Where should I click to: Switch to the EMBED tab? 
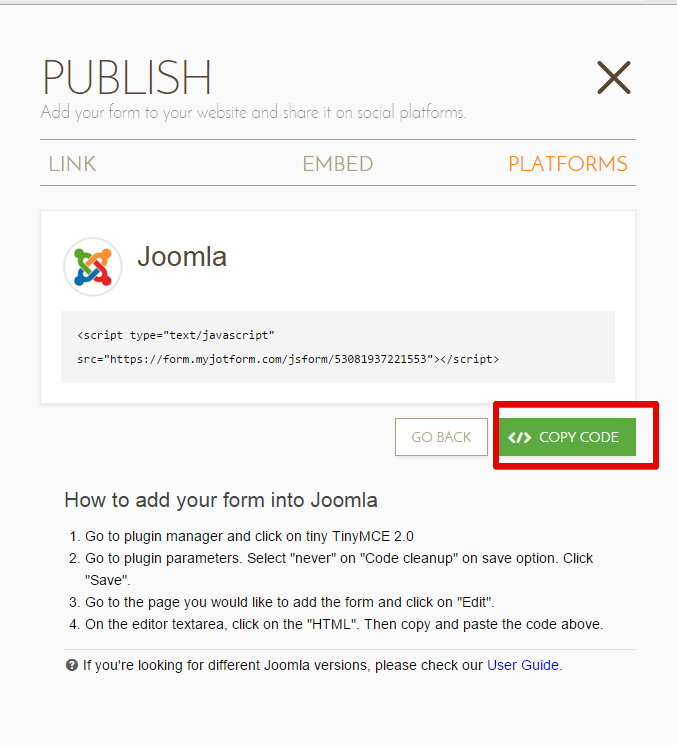[x=338, y=164]
